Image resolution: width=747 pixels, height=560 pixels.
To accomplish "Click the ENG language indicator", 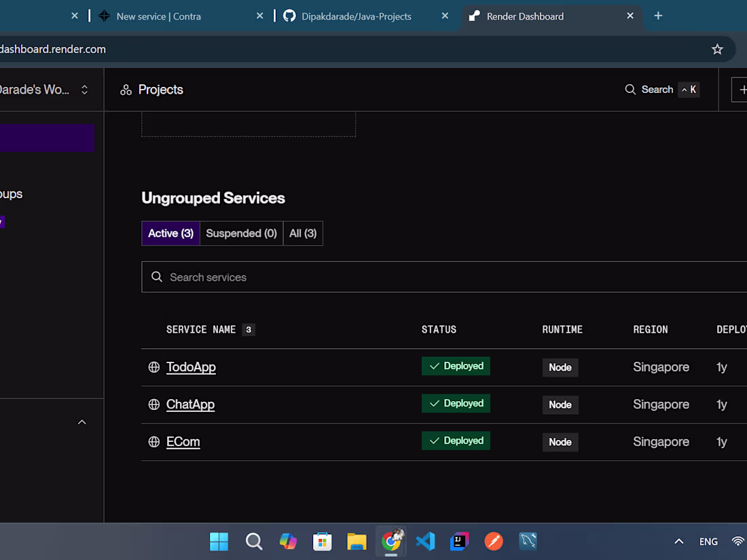I will coord(708,542).
